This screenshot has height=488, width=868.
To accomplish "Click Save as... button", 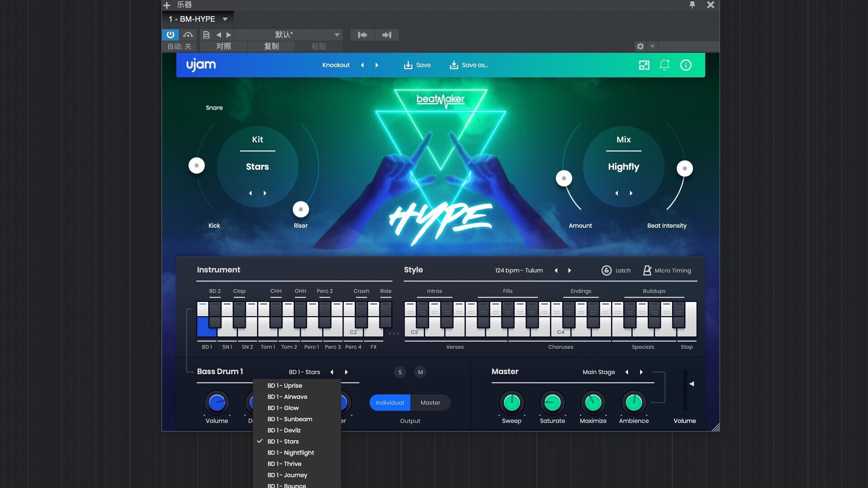I will tap(469, 65).
